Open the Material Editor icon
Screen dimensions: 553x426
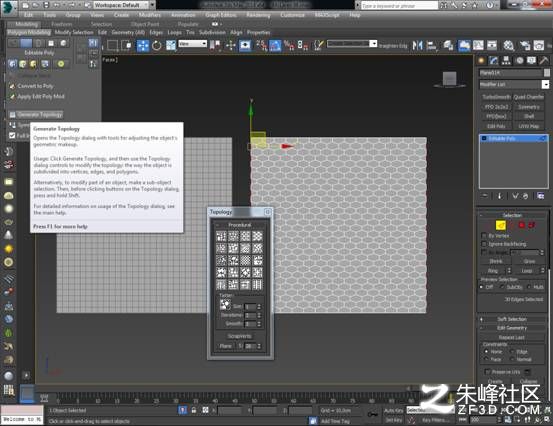[x=509, y=45]
